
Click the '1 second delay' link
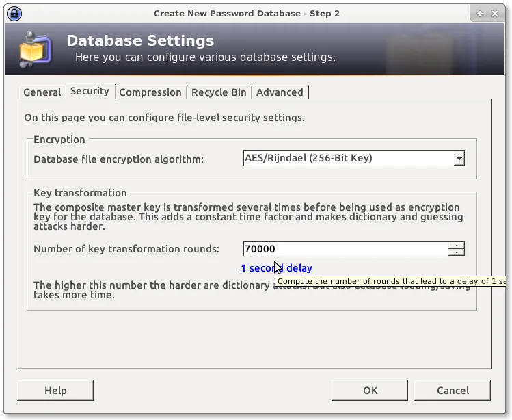(x=276, y=268)
